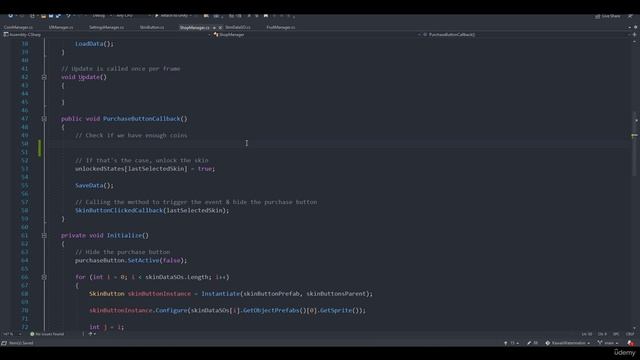
Task: Click the notifications bell icon
Action: point(631,343)
